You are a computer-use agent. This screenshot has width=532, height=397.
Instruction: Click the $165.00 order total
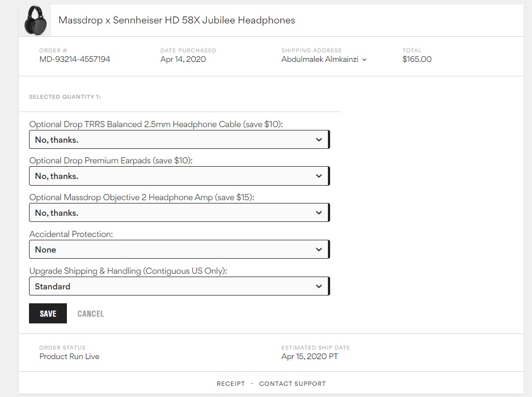click(417, 60)
